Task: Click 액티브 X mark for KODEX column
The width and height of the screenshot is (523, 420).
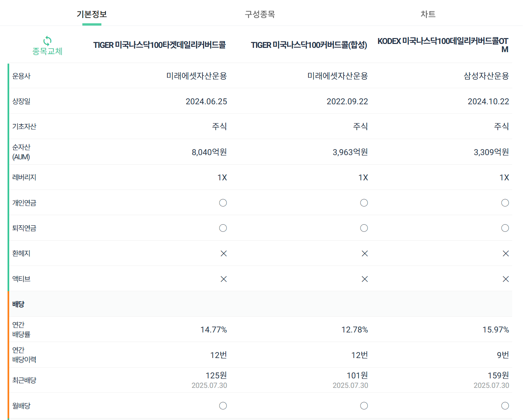Action: 506,279
